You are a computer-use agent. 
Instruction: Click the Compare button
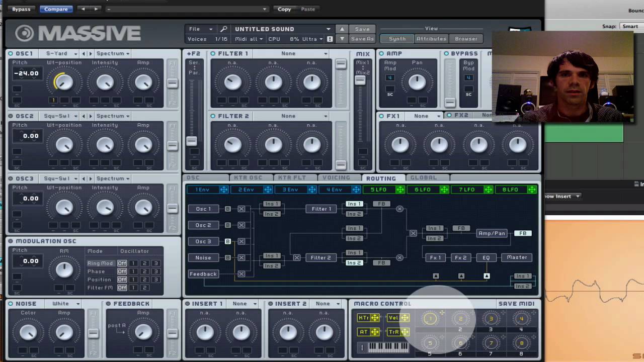pyautogui.click(x=56, y=9)
